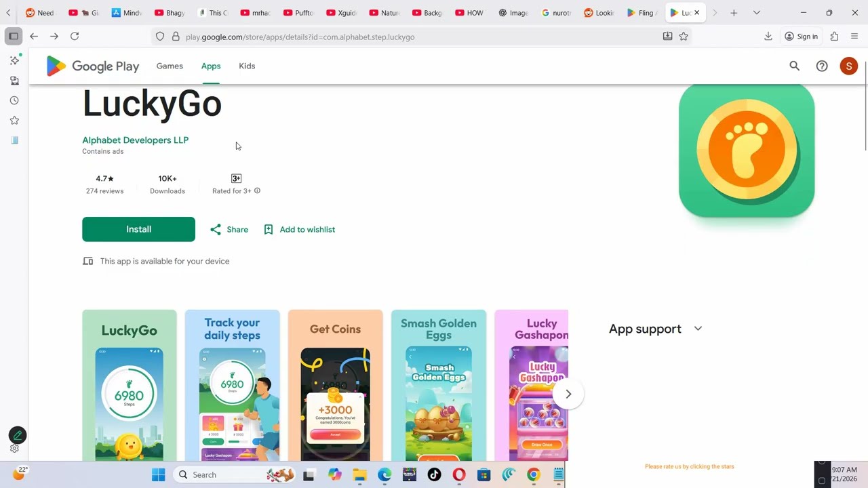This screenshot has width=868, height=488.
Task: Open File Explorer from taskbar
Action: [359, 474]
